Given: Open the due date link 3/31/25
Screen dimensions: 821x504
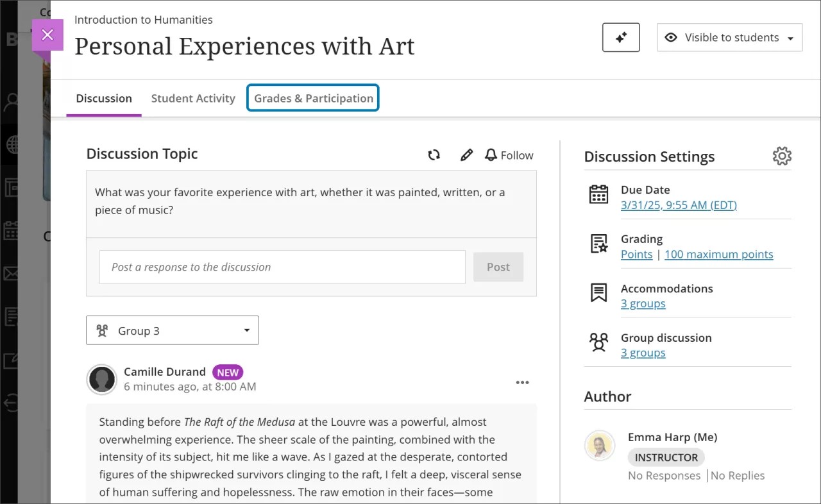Looking at the screenshot, I should coord(678,205).
